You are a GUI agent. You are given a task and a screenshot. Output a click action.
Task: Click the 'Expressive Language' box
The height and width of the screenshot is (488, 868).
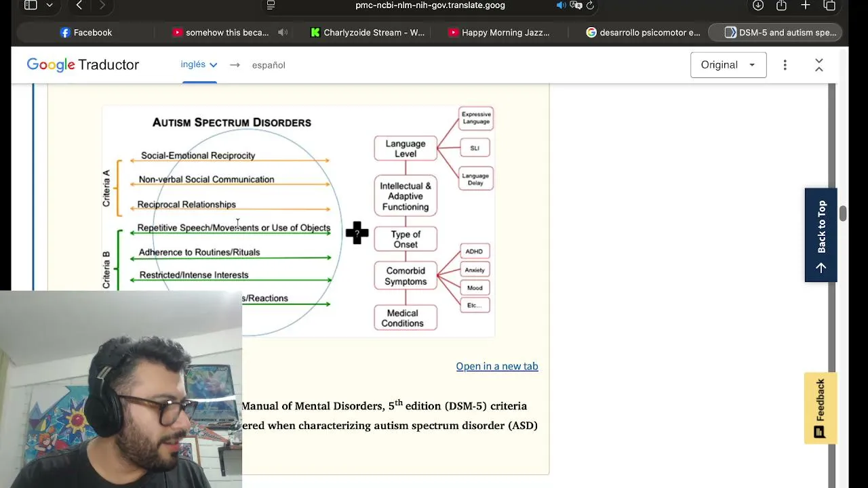[x=476, y=118]
